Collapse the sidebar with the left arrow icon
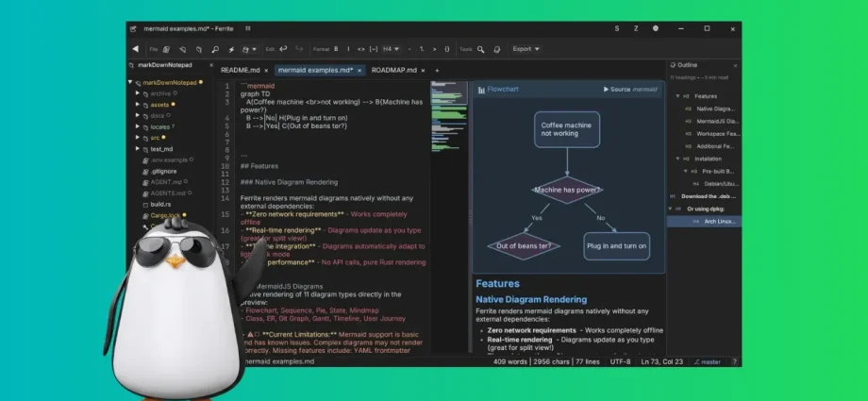Screen dimensions: 868x401 [x=135, y=49]
